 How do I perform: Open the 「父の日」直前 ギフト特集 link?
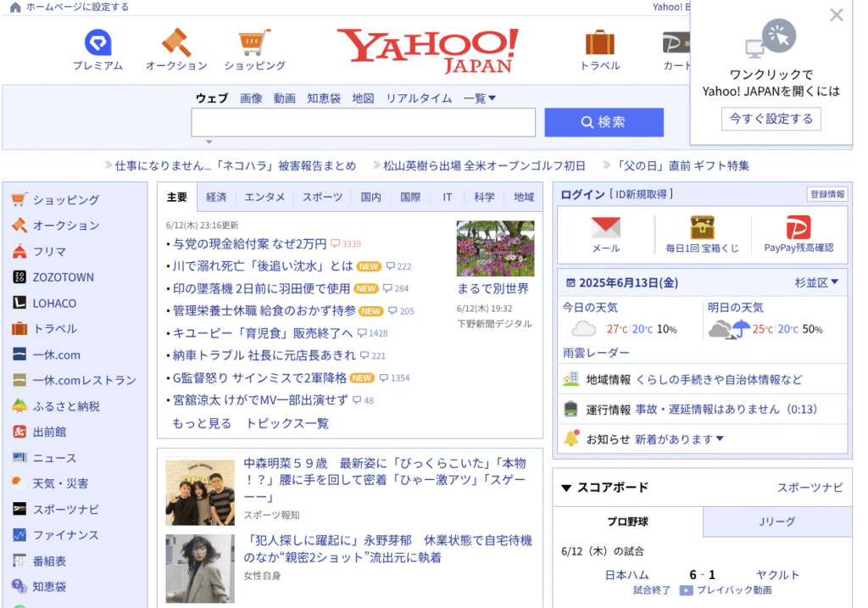tap(682, 165)
